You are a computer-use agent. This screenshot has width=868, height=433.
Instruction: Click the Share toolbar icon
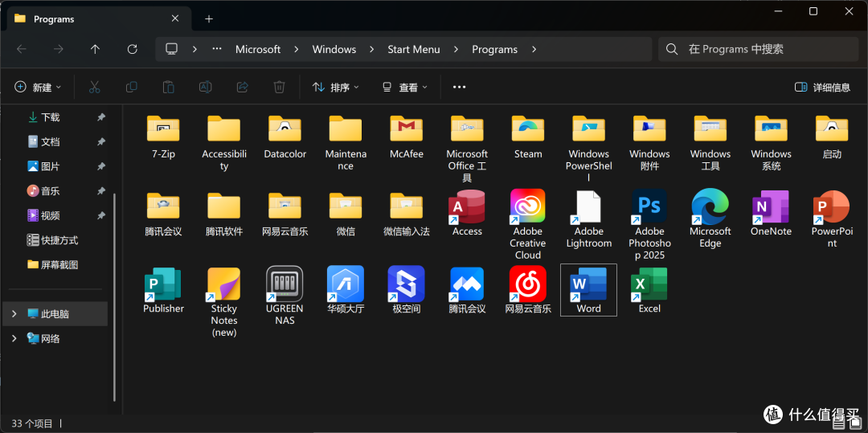243,87
